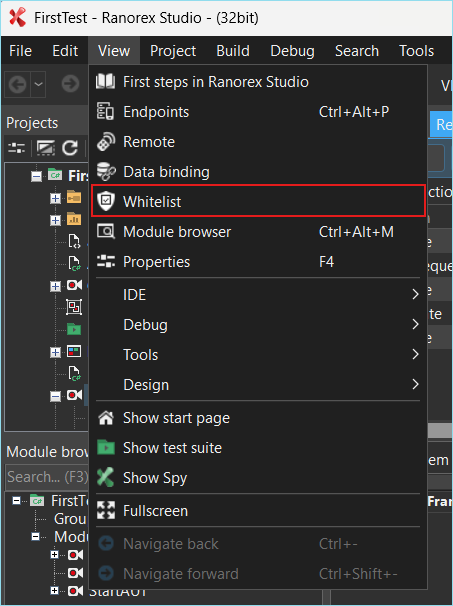Open the Debug menu in menu bar
Screen dimensions: 453x606
pos(292,51)
